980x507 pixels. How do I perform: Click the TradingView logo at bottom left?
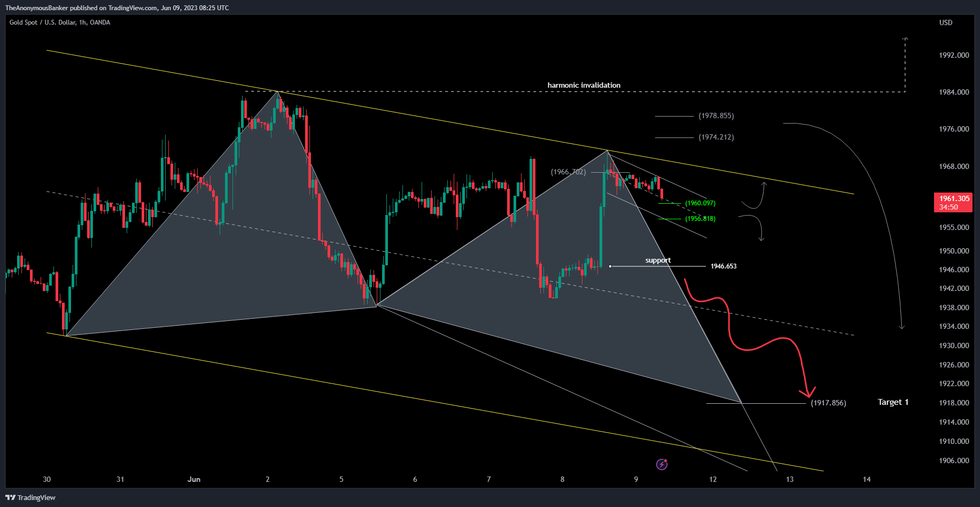click(30, 497)
